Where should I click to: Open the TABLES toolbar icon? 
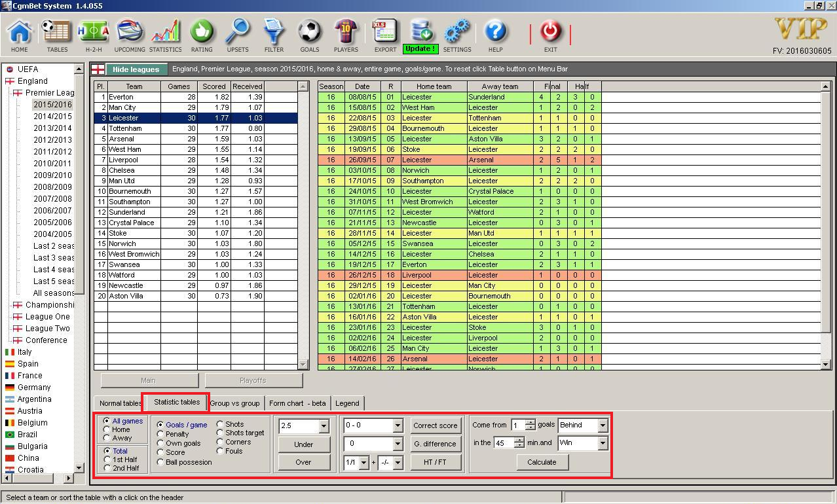pyautogui.click(x=57, y=31)
